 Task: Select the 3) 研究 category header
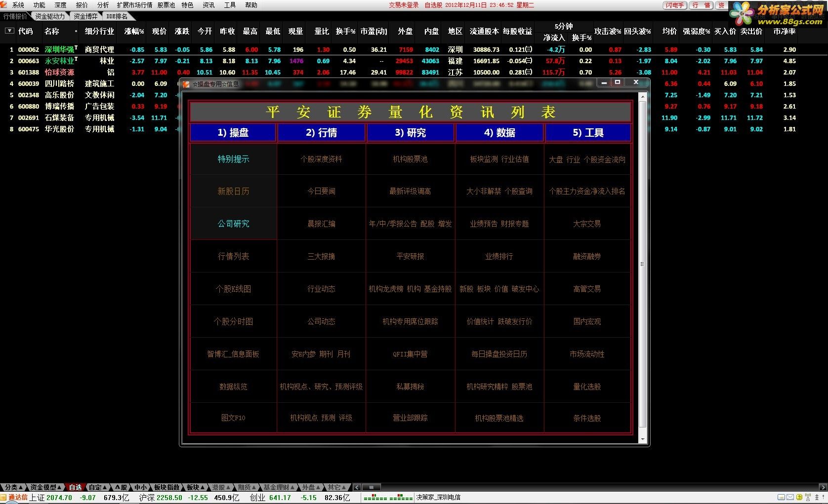(410, 133)
